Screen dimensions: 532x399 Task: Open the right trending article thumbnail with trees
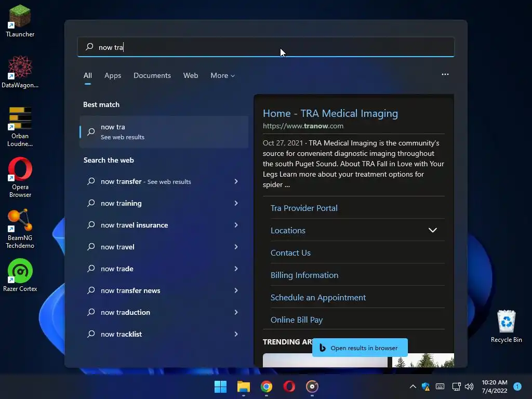tap(423, 361)
